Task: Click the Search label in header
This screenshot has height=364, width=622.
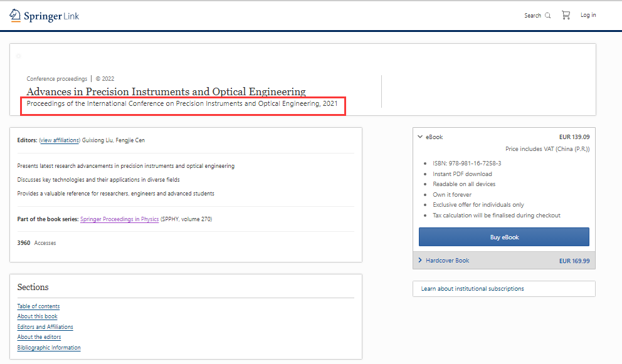Action: (x=533, y=16)
